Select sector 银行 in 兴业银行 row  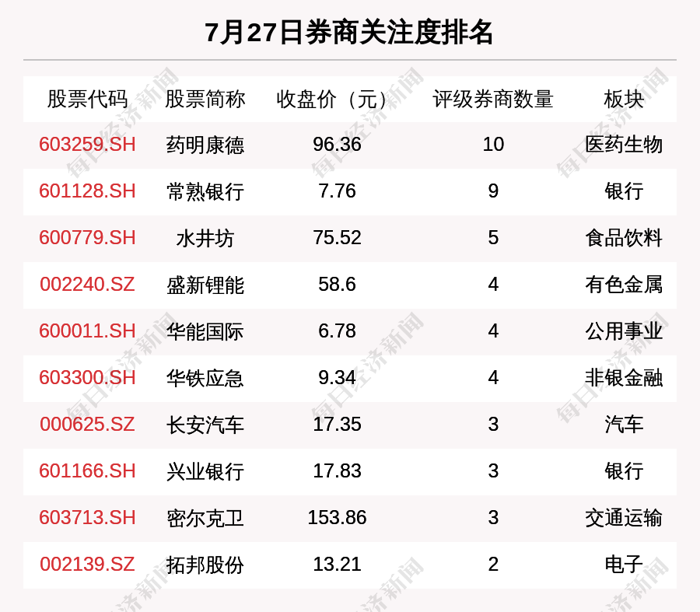[624, 471]
